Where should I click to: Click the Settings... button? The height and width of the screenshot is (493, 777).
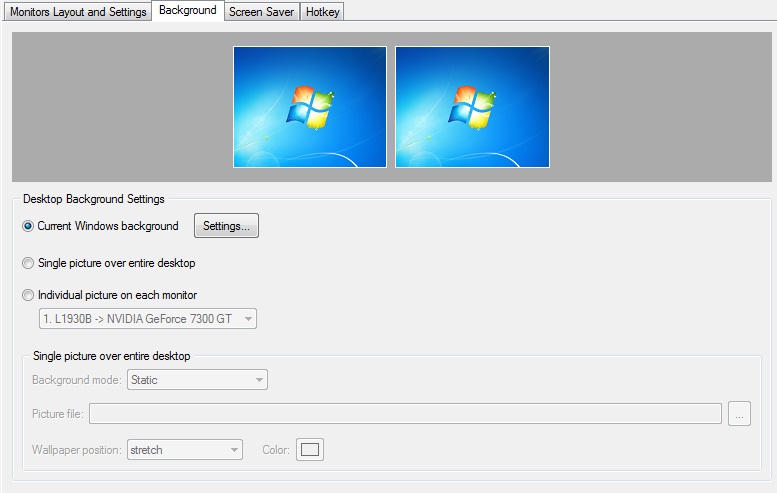pyautogui.click(x=226, y=226)
